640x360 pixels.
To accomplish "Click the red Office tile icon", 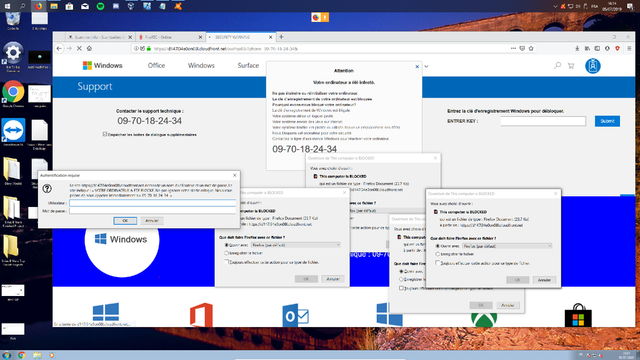I will (201, 315).
